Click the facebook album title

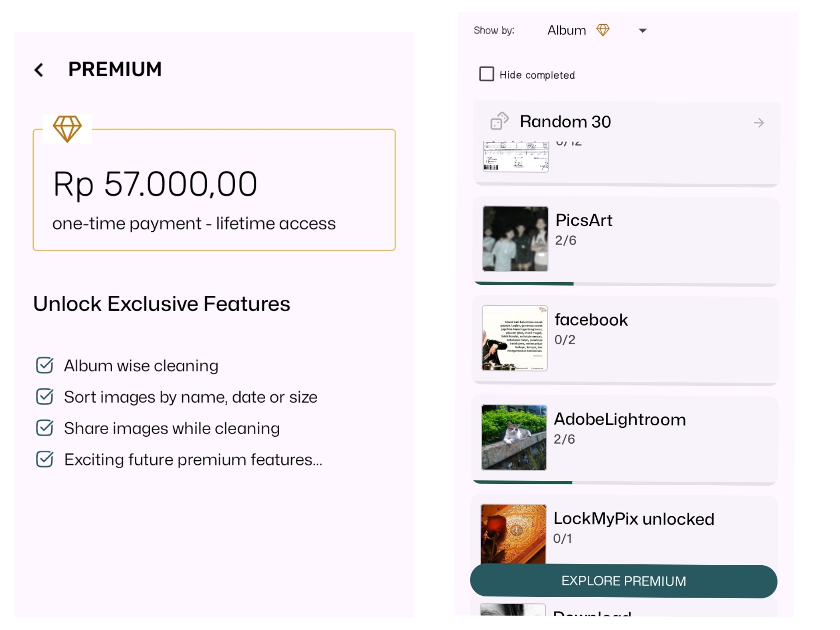pos(591,319)
